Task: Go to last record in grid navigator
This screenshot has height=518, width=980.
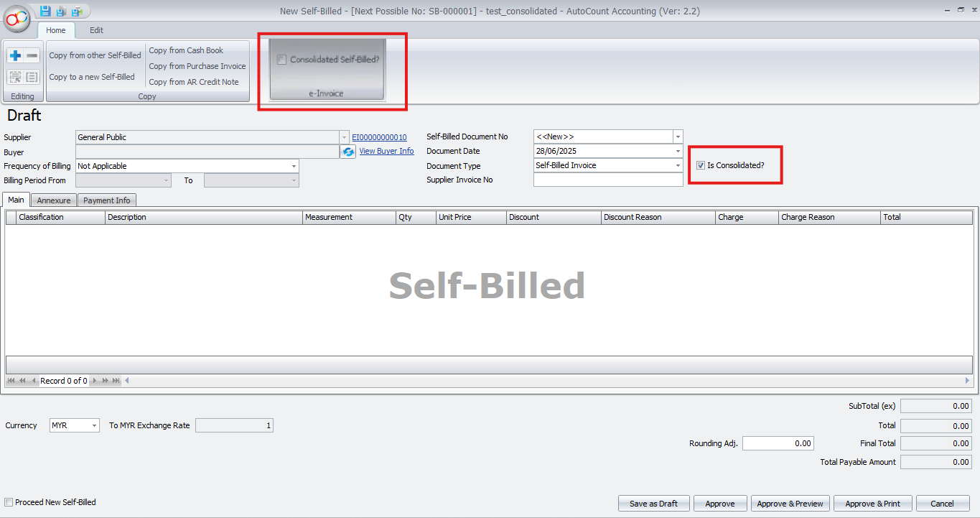Action: (116, 381)
